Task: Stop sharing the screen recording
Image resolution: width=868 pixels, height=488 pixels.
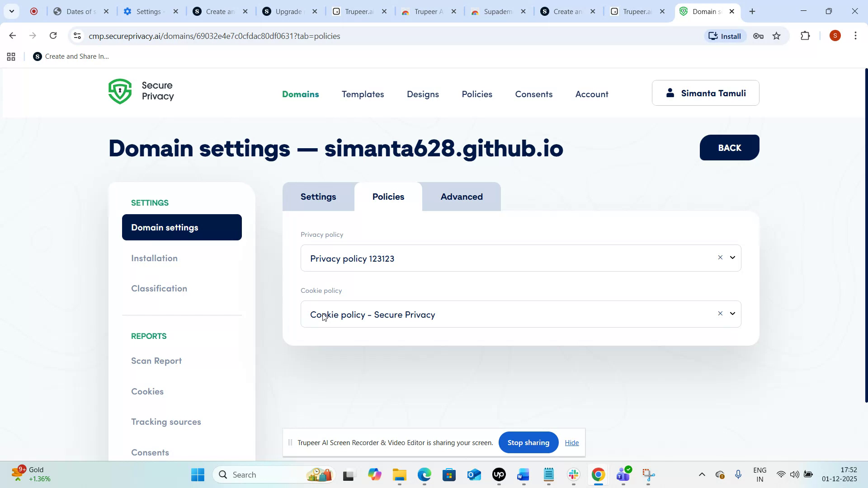Action: pyautogui.click(x=528, y=442)
